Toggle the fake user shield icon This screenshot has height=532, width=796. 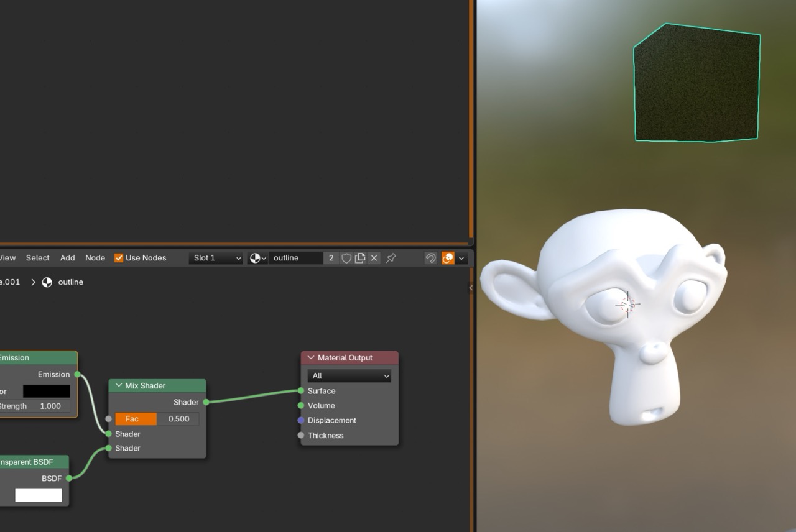coord(346,258)
